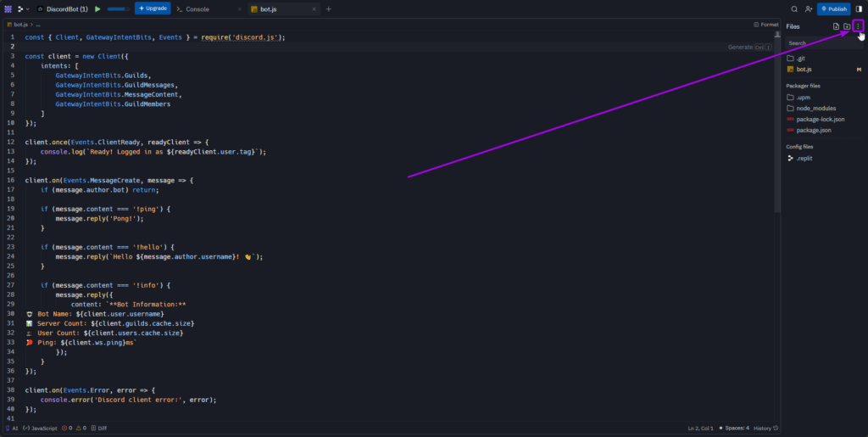Open the invite collaborators icon
This screenshot has width=868, height=437.
809,8
